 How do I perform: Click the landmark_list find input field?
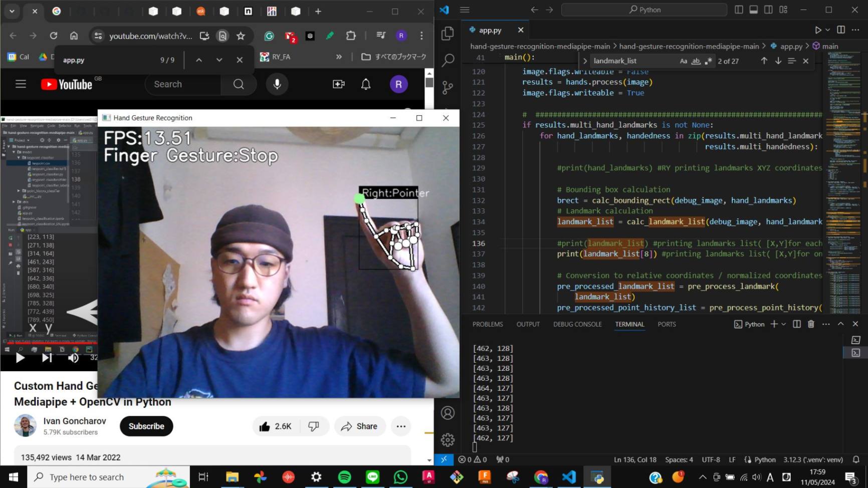[634, 61]
